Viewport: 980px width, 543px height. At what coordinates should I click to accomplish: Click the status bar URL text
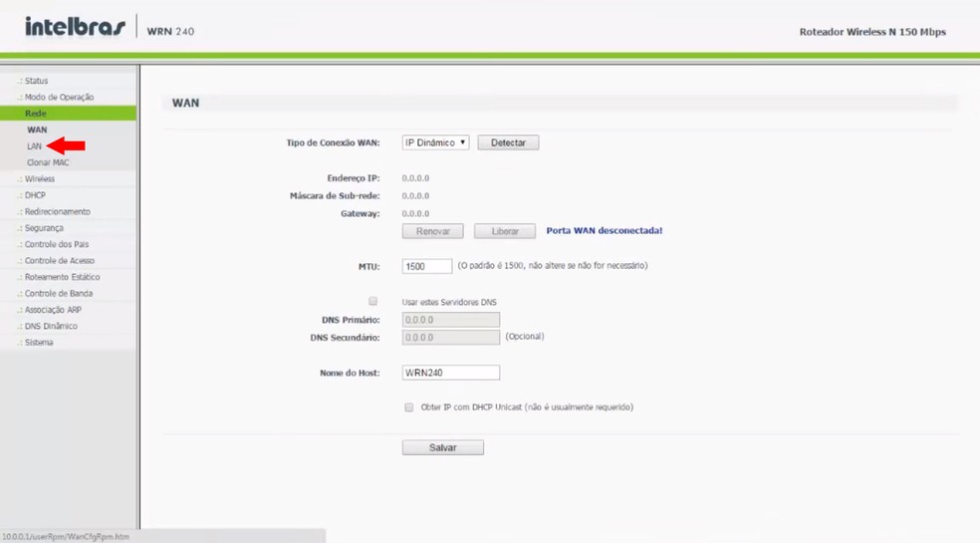(65, 537)
